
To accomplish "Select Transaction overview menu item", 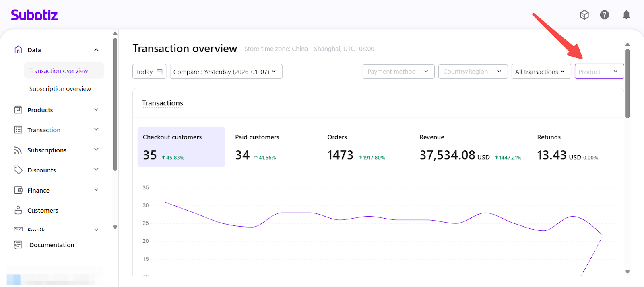I will tap(59, 71).
